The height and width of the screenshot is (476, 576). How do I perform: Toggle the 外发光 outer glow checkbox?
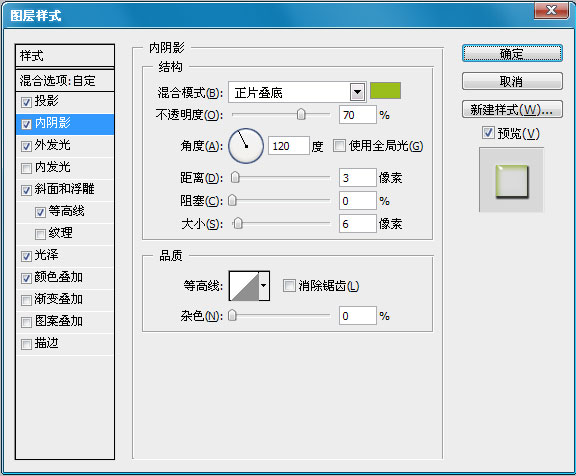coord(26,146)
